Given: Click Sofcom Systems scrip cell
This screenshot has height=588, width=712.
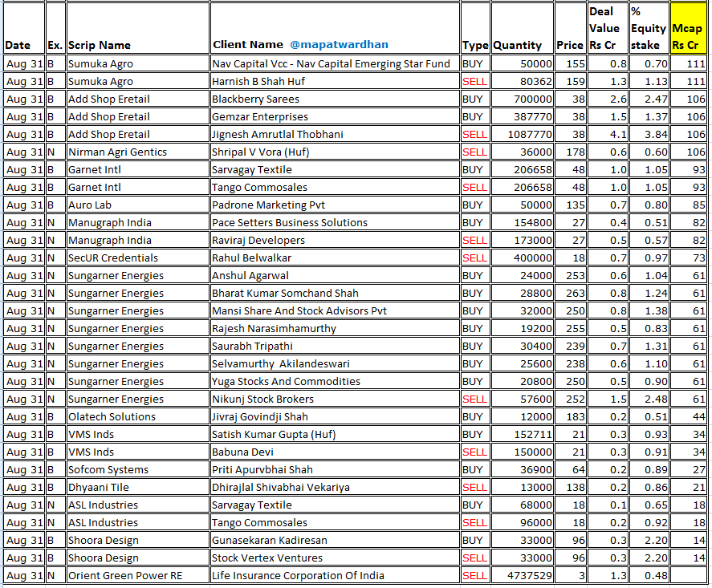Looking at the screenshot, I should pos(138,470).
